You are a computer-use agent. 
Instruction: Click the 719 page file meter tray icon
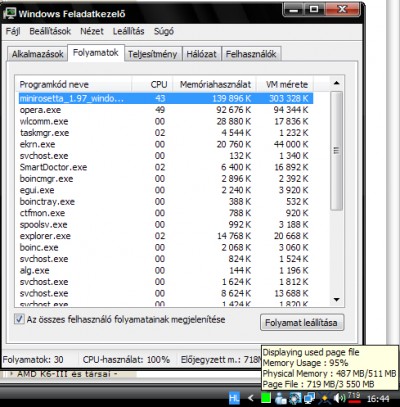(x=354, y=397)
